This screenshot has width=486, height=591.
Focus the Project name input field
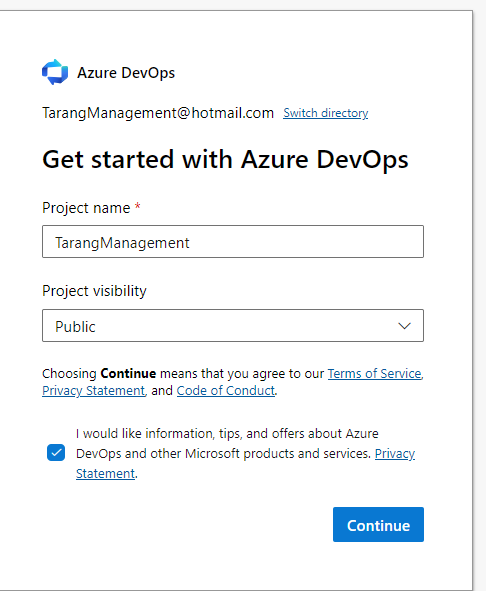click(233, 242)
